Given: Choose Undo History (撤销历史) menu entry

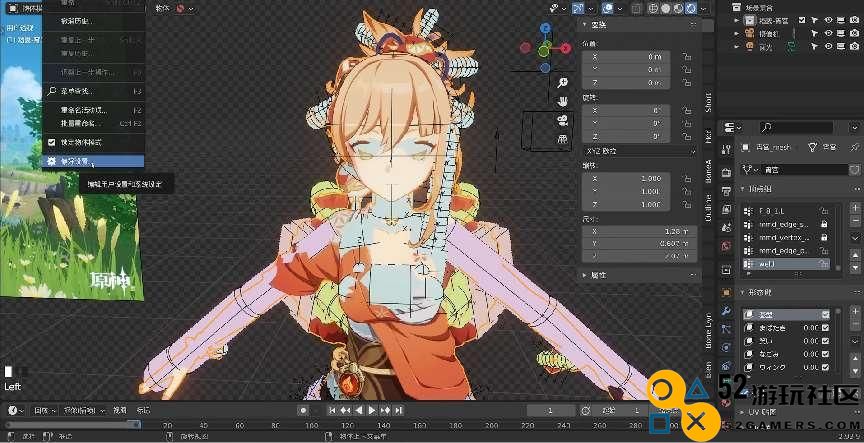Looking at the screenshot, I should click(93, 21).
